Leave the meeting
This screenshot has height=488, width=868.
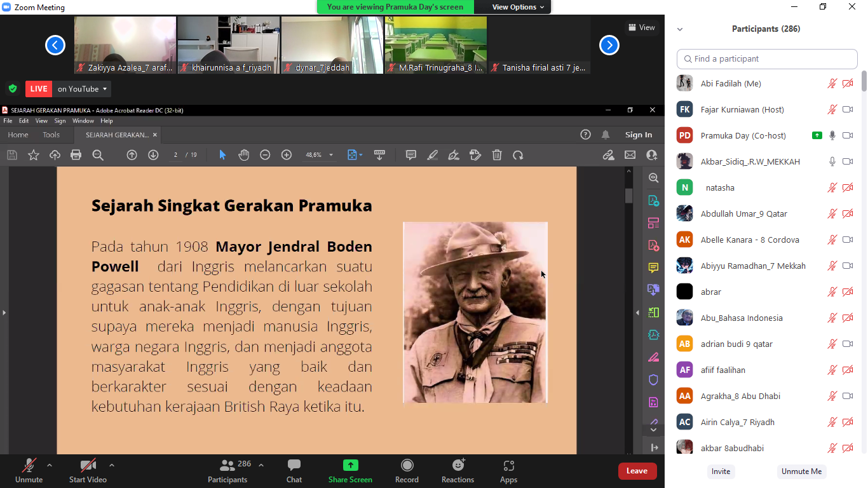(x=637, y=471)
